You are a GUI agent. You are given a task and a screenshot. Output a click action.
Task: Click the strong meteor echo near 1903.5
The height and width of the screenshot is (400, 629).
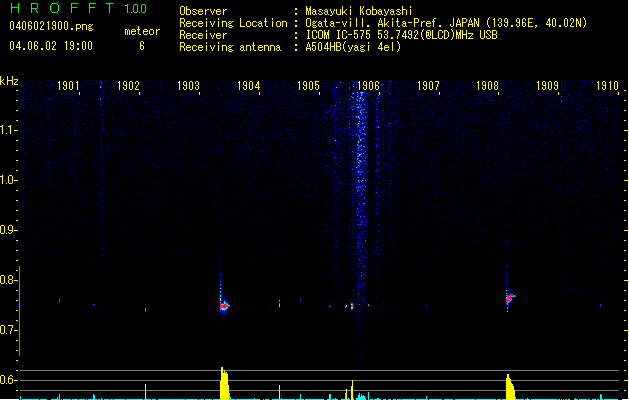(x=224, y=306)
